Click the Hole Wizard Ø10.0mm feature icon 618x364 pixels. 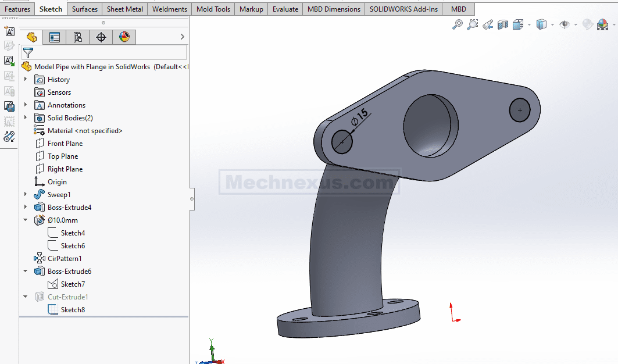click(40, 220)
